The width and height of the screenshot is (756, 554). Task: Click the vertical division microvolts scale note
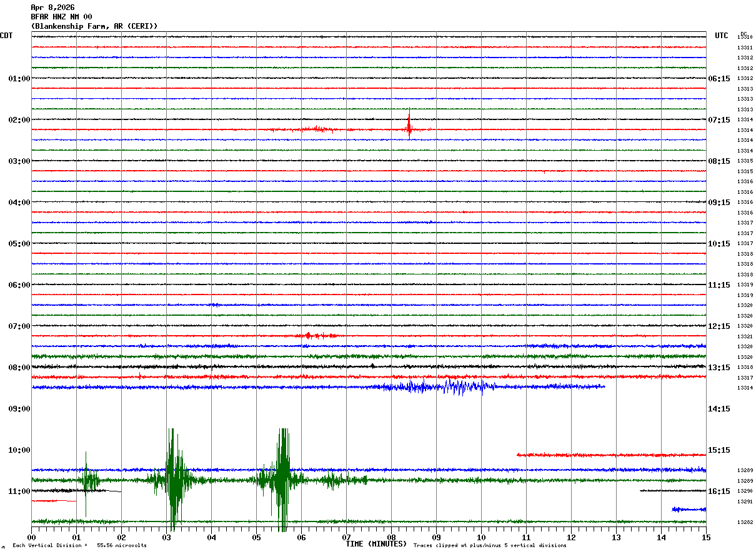click(79, 546)
